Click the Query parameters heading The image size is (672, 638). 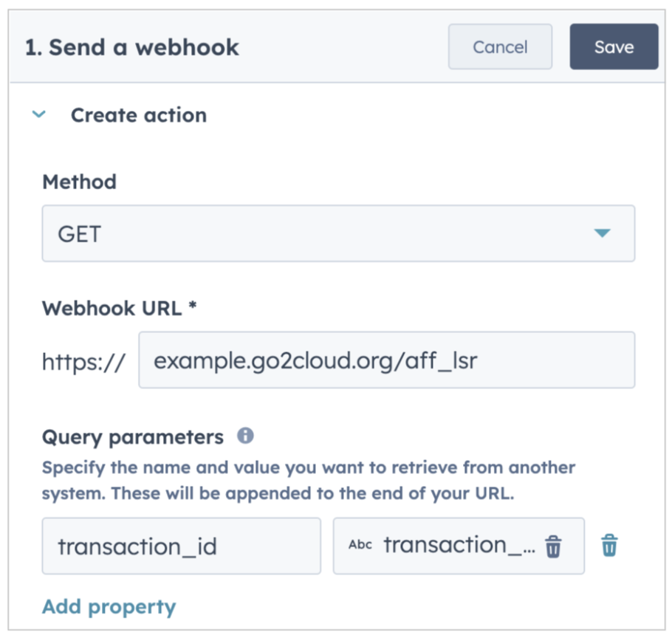coord(133,437)
